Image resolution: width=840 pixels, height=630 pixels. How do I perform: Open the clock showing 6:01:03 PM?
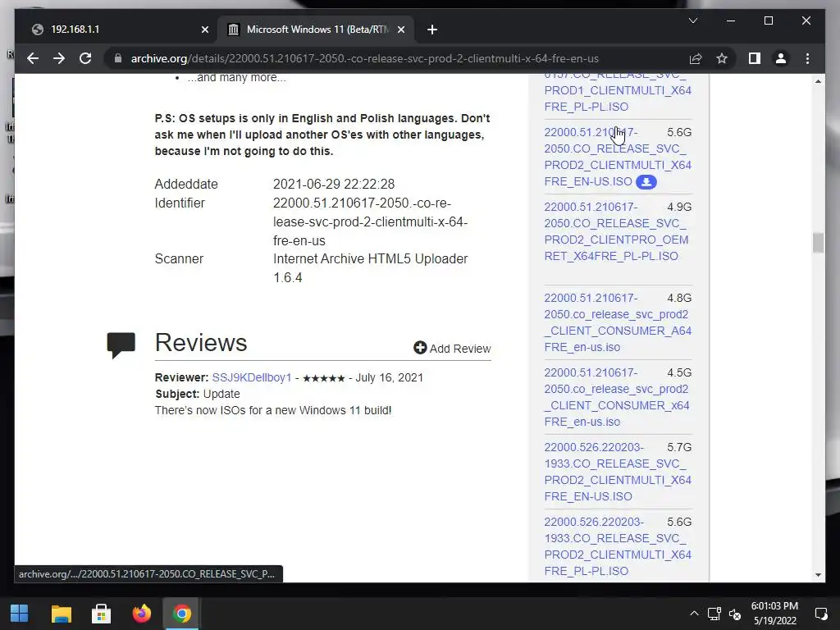(774, 613)
